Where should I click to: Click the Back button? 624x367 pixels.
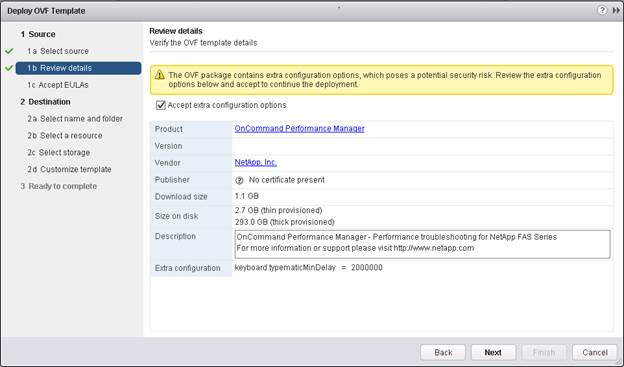(443, 352)
